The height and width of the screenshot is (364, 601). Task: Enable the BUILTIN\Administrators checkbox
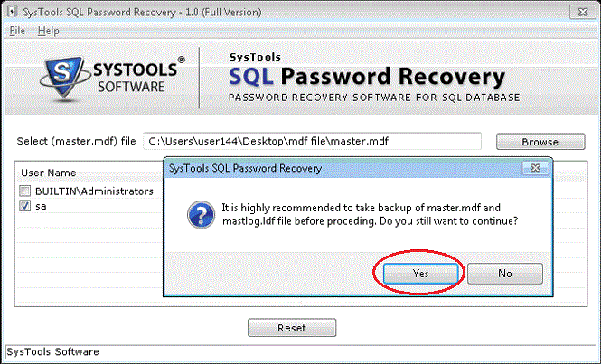pyautogui.click(x=24, y=191)
